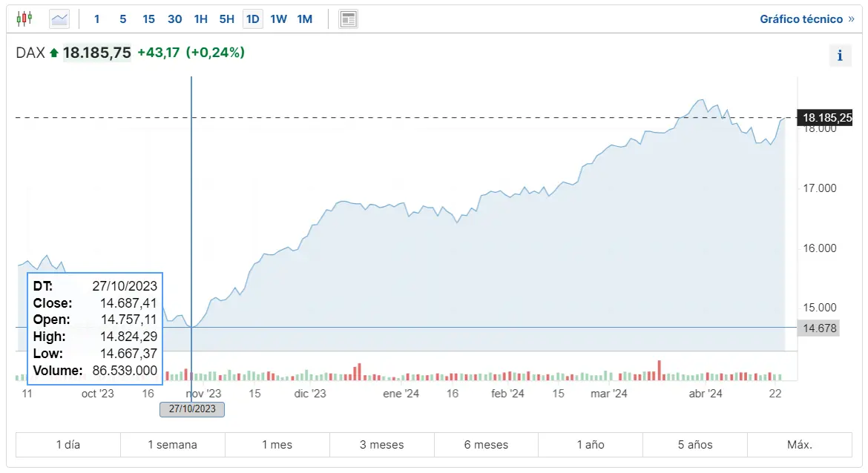Open the 5 años range view
Viewport: 868px width, 473px height.
coord(694,444)
